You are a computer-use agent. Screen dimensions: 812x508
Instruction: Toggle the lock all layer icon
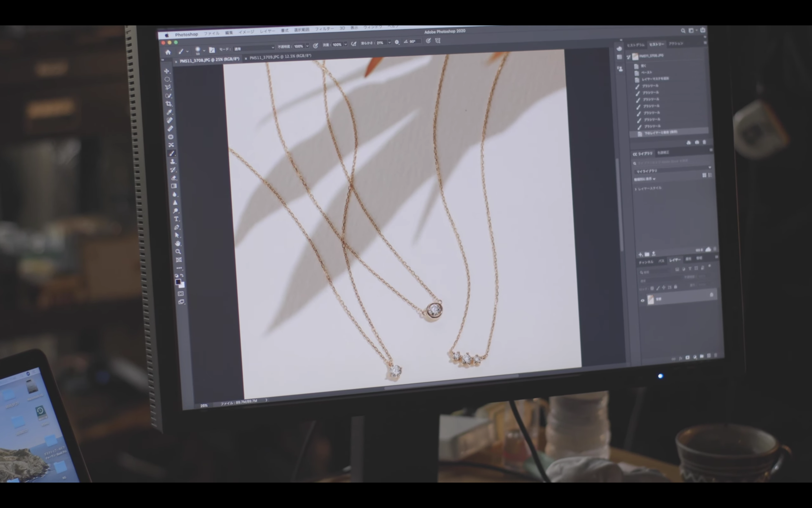coord(676,287)
